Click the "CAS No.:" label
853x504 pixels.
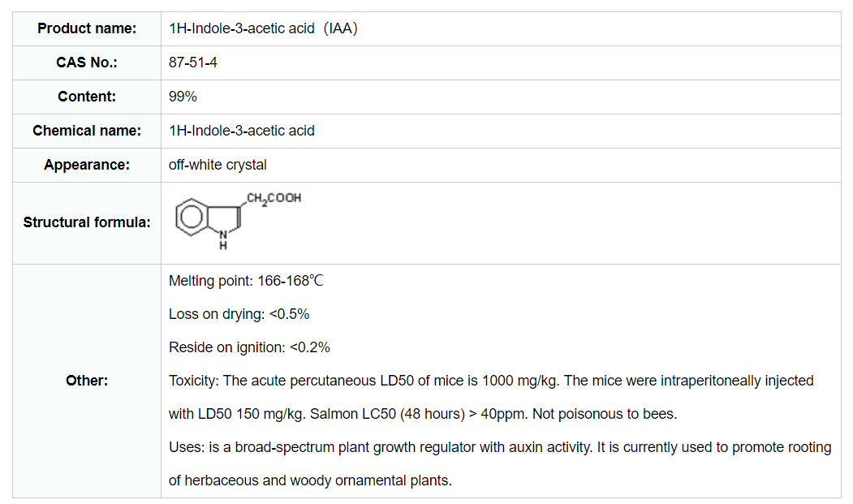87,62
